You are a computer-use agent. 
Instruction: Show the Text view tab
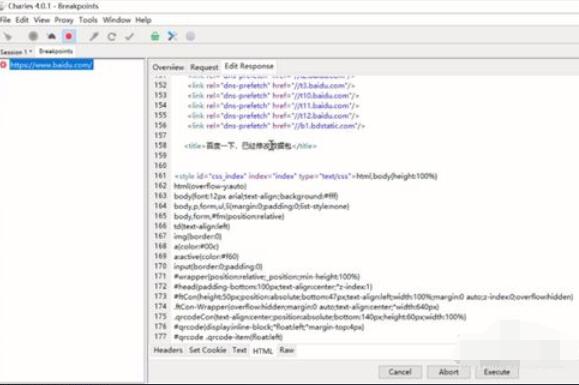(239, 350)
